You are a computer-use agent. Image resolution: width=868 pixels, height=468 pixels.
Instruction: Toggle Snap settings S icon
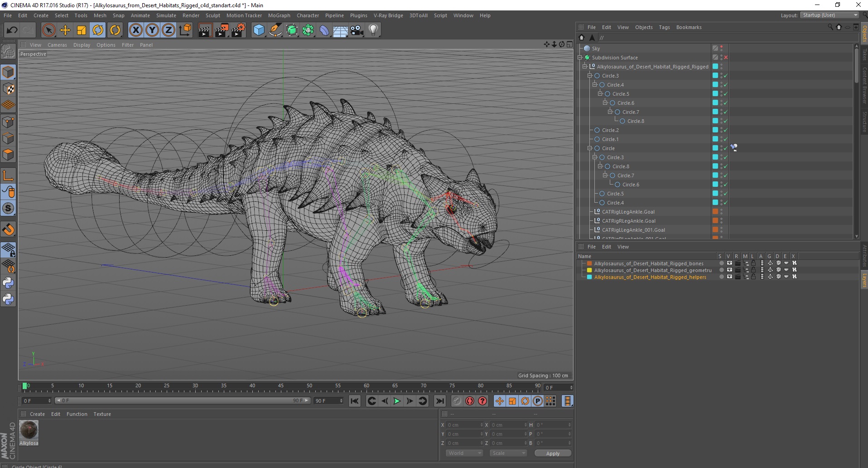coord(8,208)
